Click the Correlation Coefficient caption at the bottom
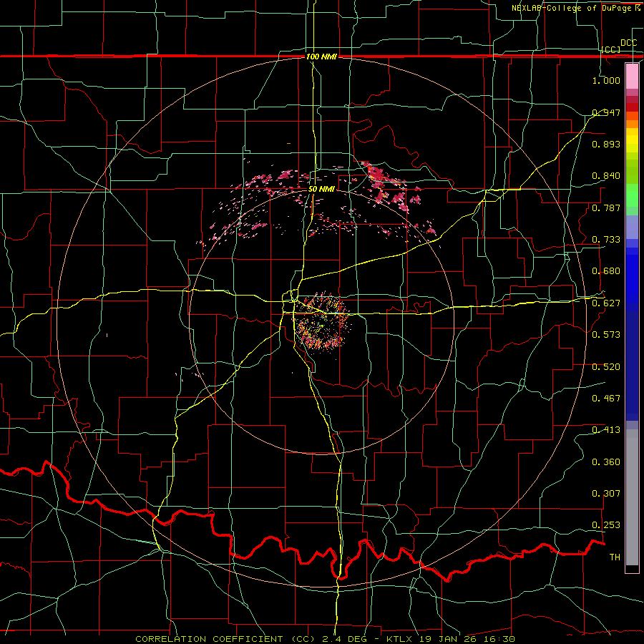Screen dimensions: 644x644 pos(325,639)
